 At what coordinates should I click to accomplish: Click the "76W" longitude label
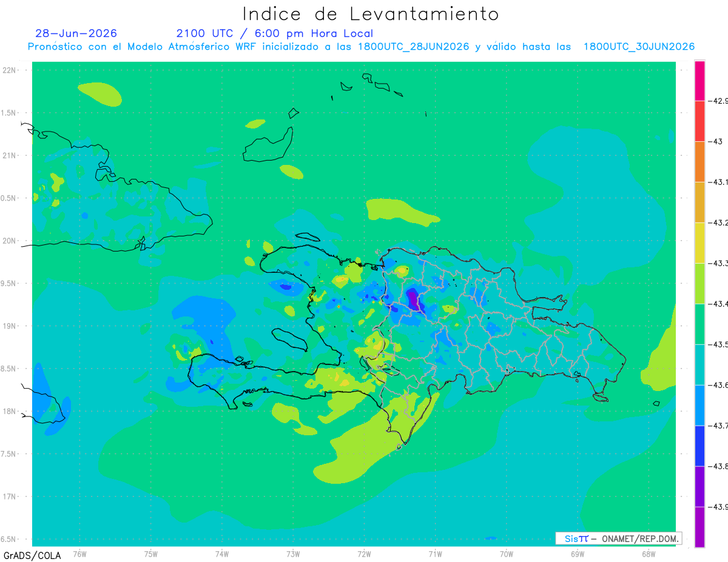click(79, 554)
